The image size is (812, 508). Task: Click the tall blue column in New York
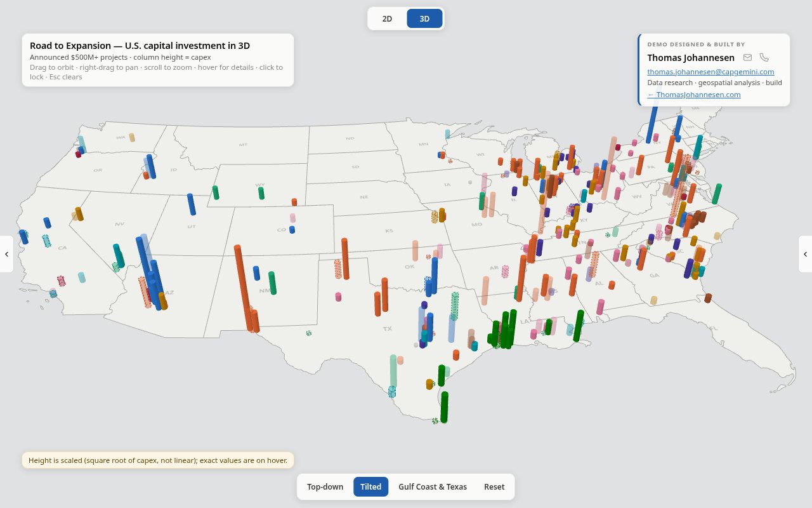click(x=653, y=124)
